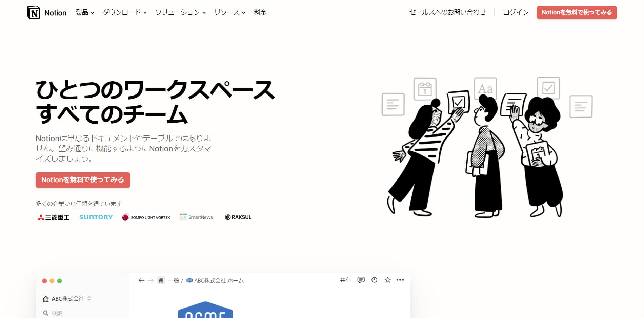Image resolution: width=644 pixels, height=318 pixels.
Task: Click the document icon far right of the illustration
Action: coord(581,106)
